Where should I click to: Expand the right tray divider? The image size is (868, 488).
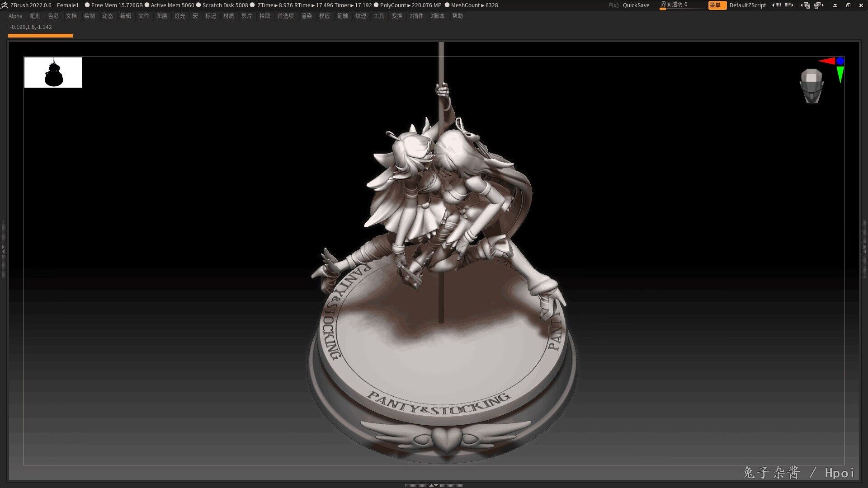(x=865, y=248)
